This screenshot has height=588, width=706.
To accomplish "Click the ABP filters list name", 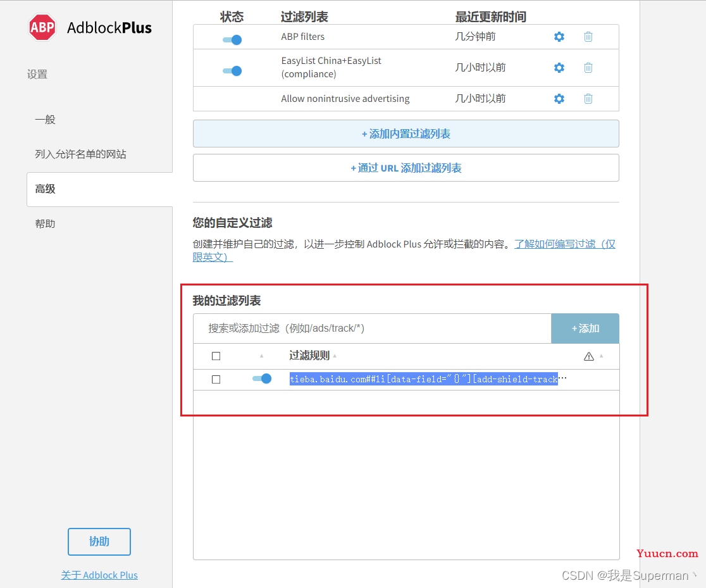I will [302, 37].
